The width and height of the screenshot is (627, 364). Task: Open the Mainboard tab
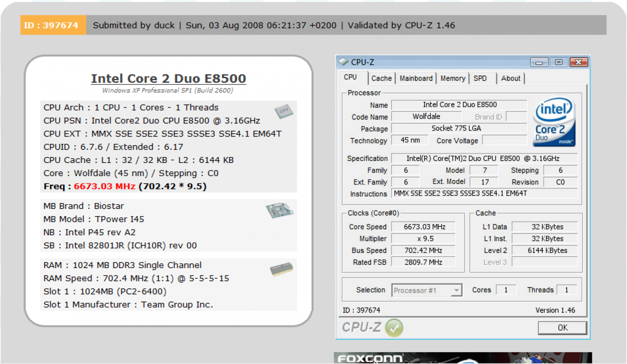pos(416,78)
